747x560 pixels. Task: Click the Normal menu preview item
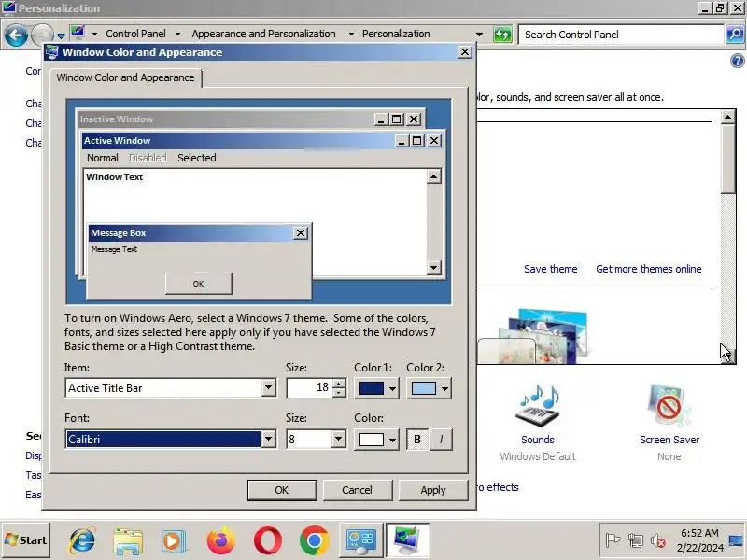click(103, 158)
